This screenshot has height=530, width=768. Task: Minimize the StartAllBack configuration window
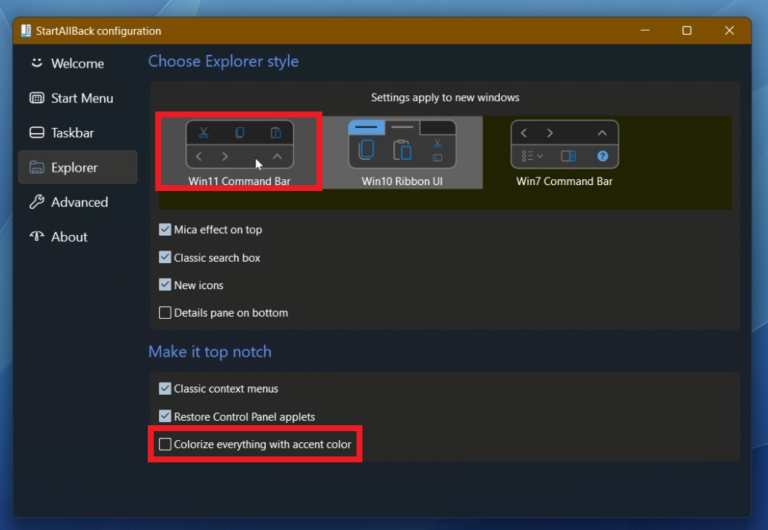coord(645,30)
